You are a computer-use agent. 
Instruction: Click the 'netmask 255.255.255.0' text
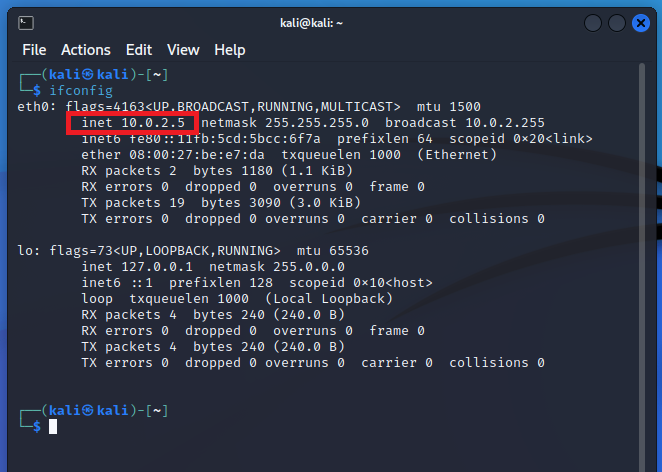(x=285, y=123)
